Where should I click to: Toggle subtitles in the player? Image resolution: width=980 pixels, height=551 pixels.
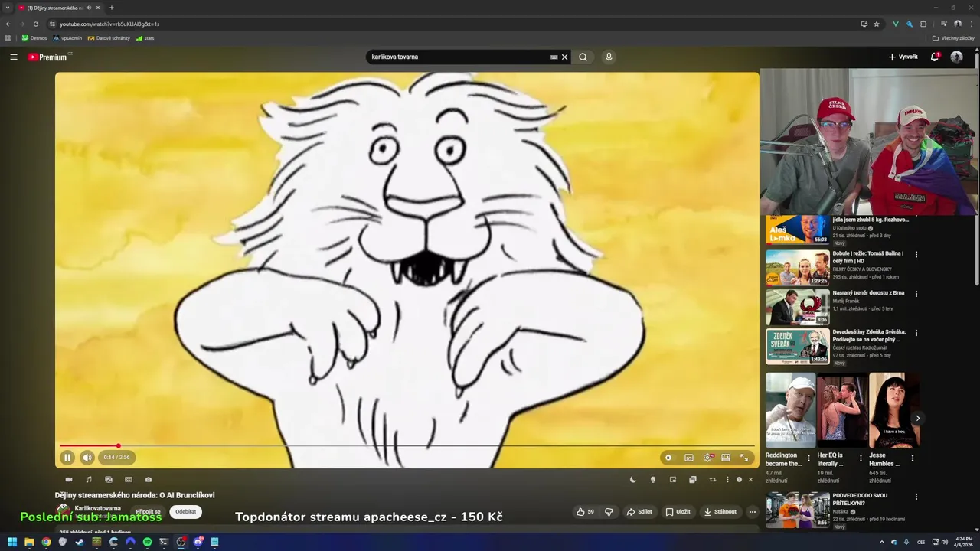689,458
